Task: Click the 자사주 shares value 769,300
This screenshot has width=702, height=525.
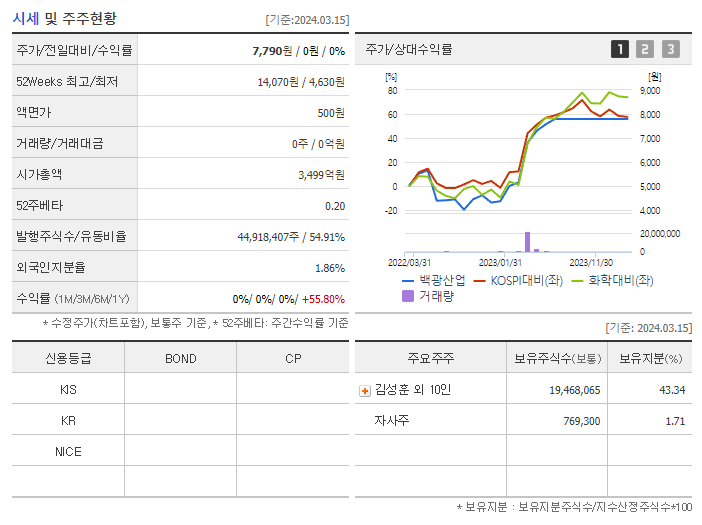Action: click(582, 421)
